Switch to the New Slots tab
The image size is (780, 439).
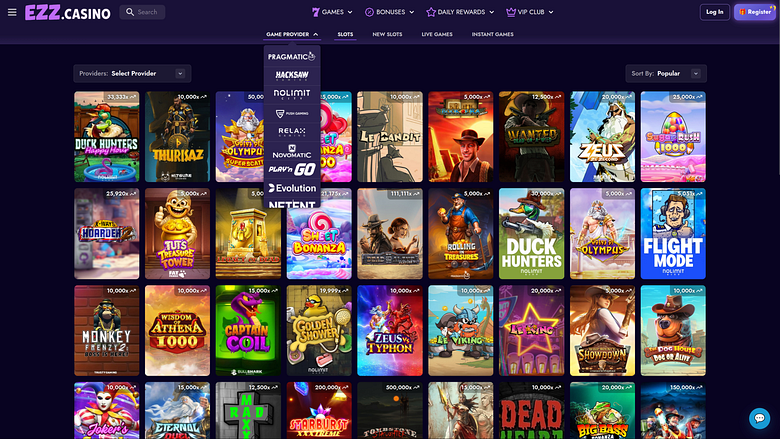point(387,34)
